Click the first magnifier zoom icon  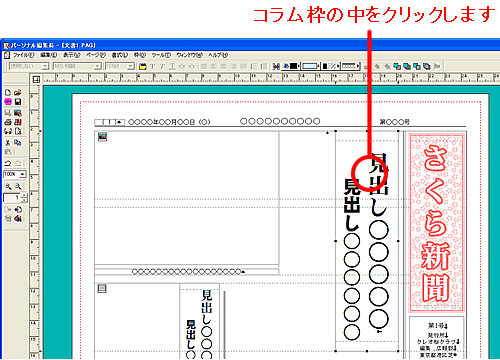click(x=8, y=186)
